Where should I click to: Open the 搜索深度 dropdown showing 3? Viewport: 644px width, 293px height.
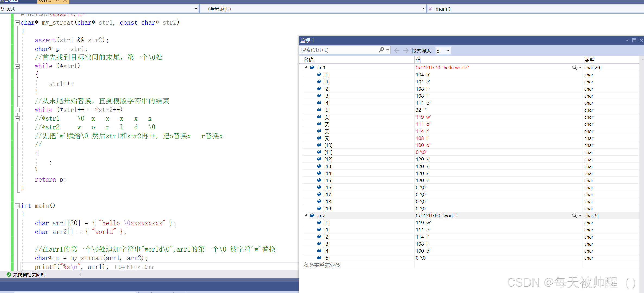tap(448, 50)
